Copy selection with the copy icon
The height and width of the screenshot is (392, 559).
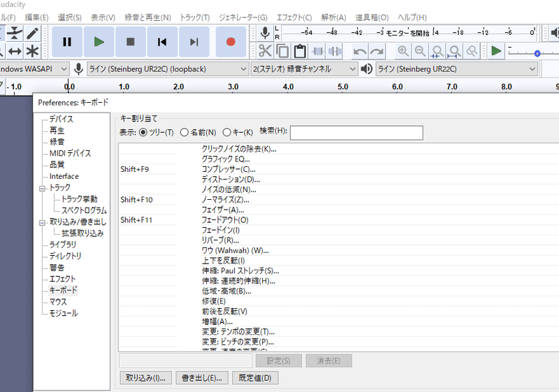coord(282,51)
